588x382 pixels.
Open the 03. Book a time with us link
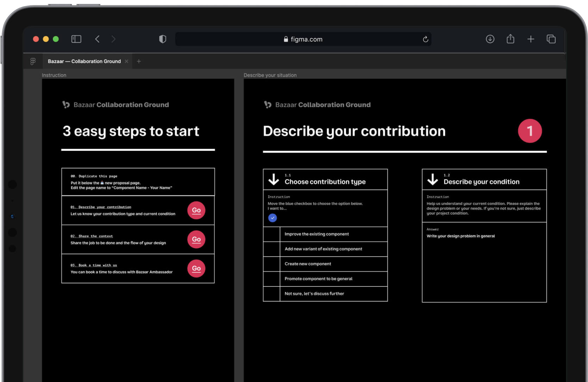pos(94,265)
